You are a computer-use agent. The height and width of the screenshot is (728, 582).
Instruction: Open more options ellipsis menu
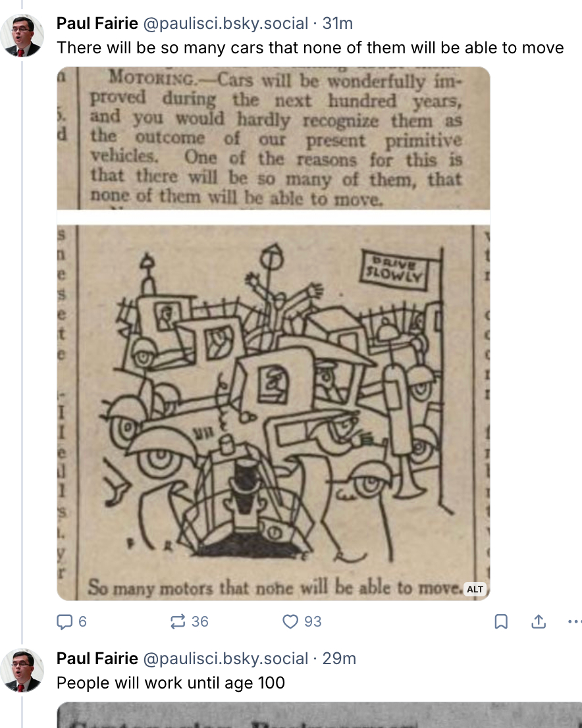tap(575, 621)
